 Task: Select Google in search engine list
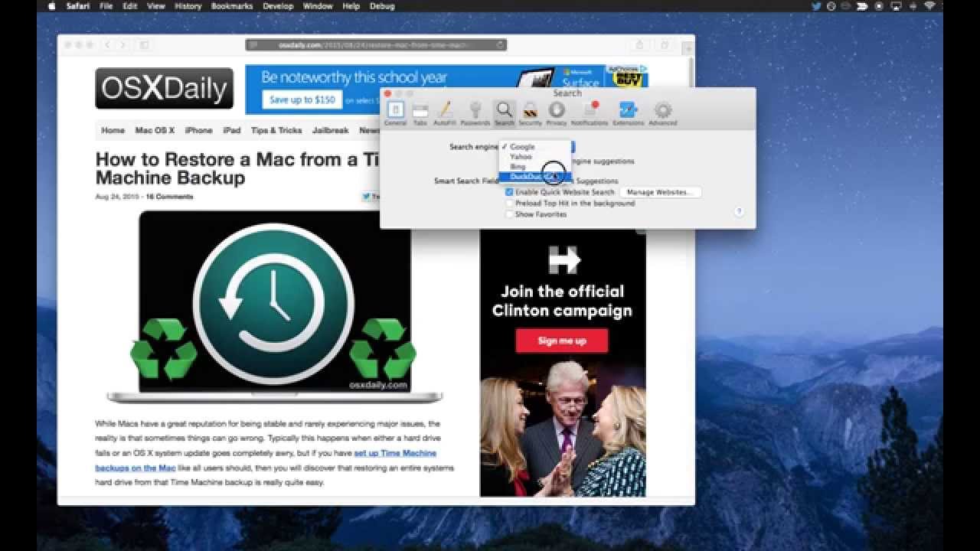(535, 146)
